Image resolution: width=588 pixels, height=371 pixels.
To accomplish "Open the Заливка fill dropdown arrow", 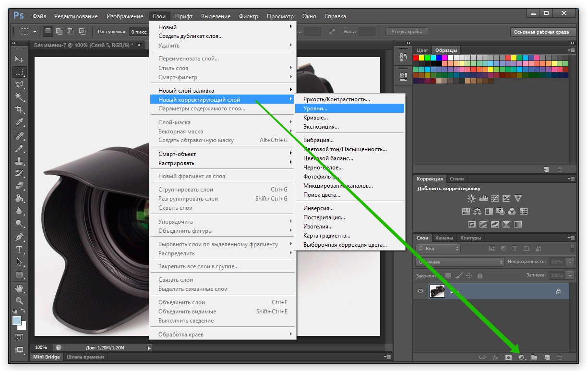I will (x=570, y=275).
